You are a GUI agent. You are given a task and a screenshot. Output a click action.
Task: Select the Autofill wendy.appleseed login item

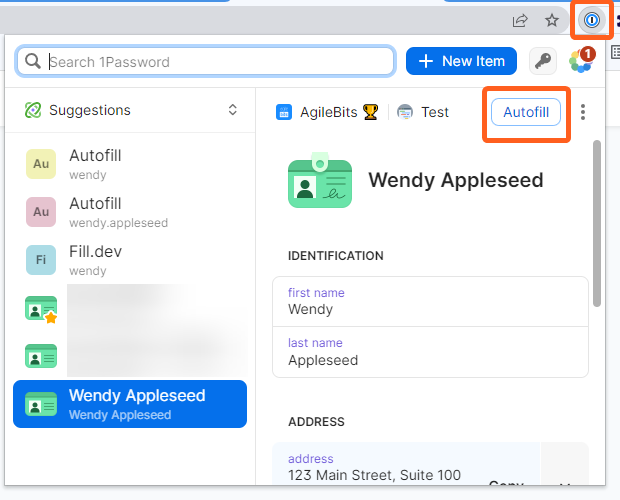click(130, 212)
